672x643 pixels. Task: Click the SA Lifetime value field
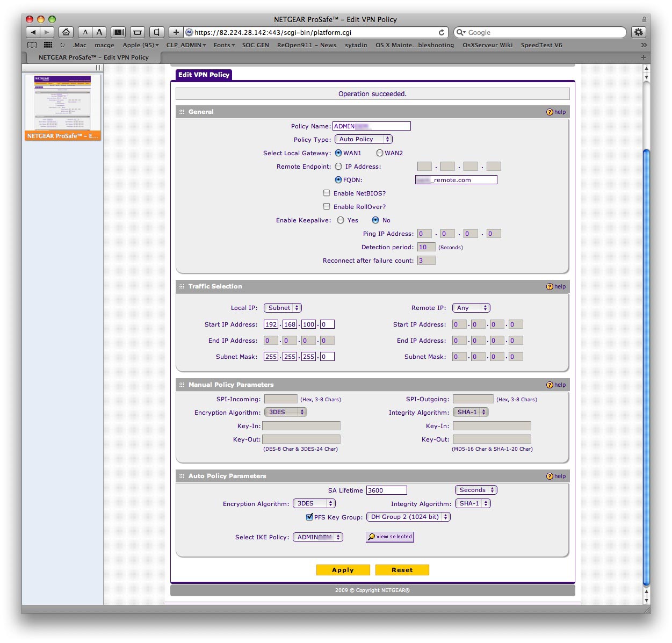point(387,490)
